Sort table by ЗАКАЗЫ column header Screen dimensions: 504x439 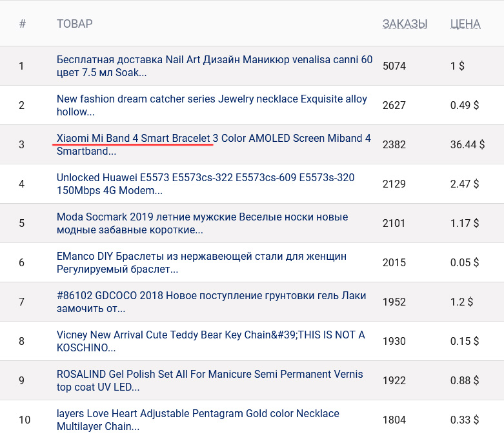405,24
